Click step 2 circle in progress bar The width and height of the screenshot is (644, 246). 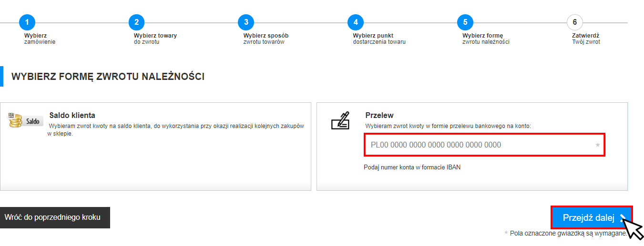coord(136,22)
